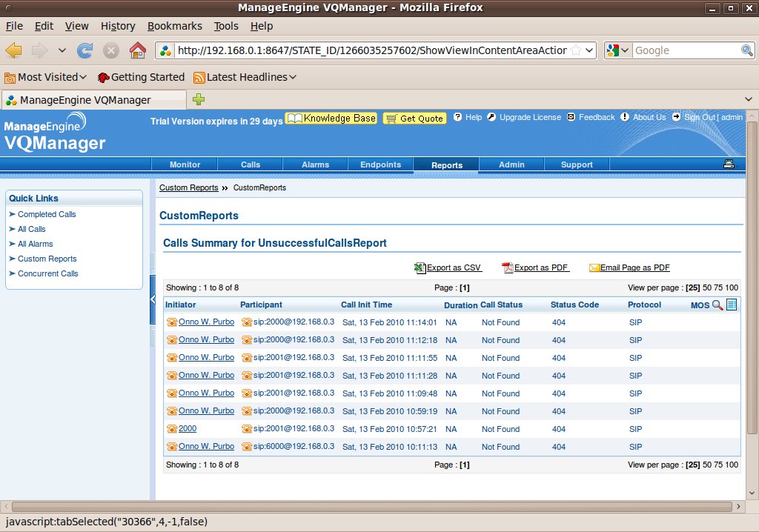This screenshot has height=532, width=759.
Task: Open the column chooser icon beside MOS
Action: pos(732,305)
